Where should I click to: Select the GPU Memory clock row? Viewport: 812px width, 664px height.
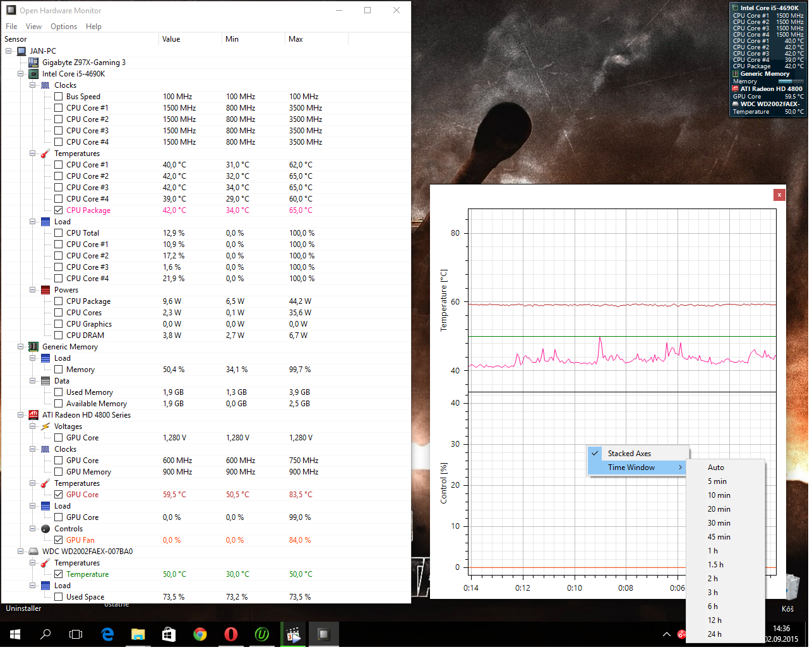tap(206, 472)
